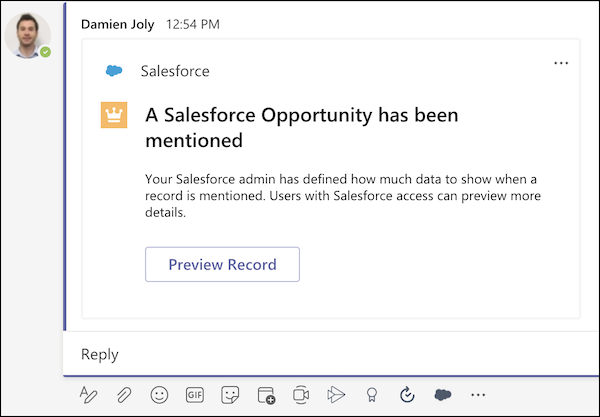Open Damien Joly's profile picture
The height and width of the screenshot is (417, 600).
(28, 35)
